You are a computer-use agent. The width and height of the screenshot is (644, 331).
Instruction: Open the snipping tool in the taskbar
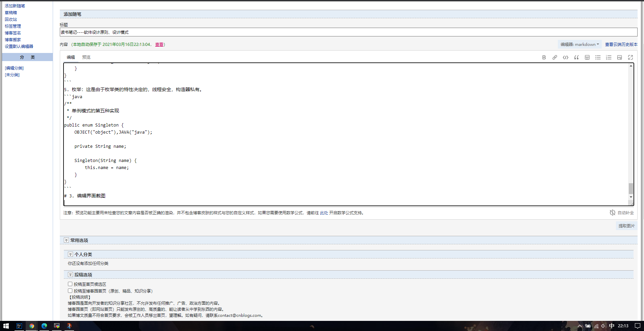click(69, 326)
